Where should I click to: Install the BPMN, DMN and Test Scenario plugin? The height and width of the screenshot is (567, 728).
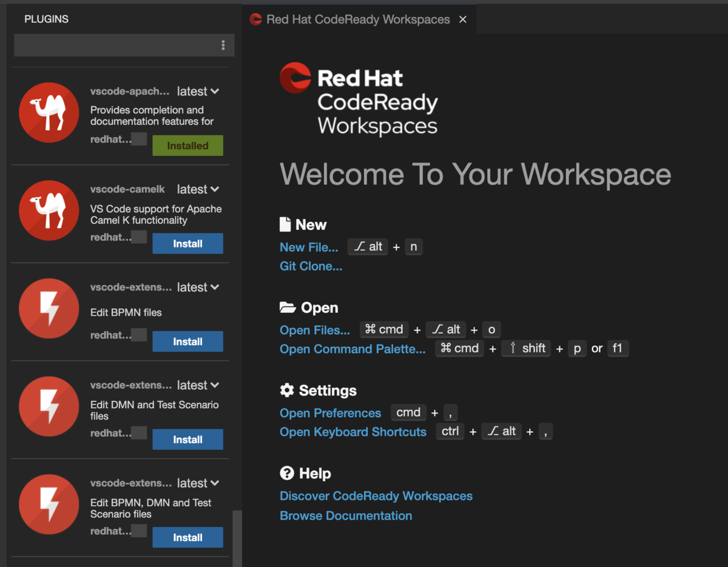(188, 537)
